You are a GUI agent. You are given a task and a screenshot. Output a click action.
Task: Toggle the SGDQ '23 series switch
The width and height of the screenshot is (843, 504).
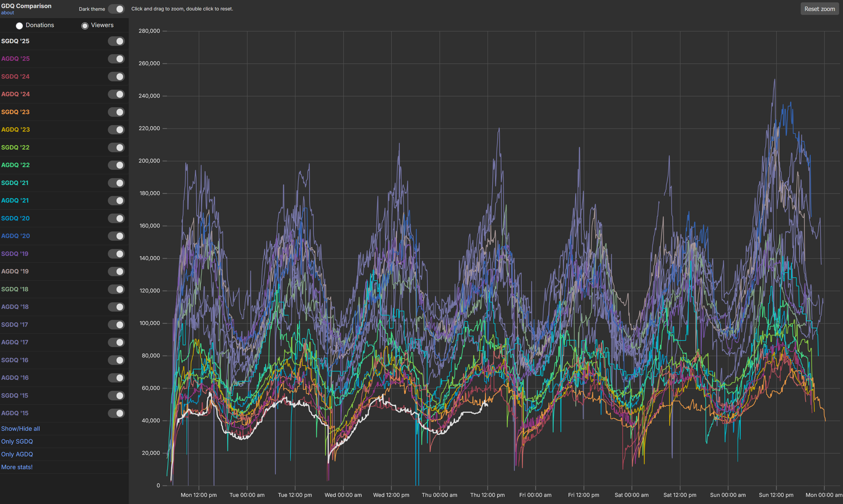coord(116,112)
